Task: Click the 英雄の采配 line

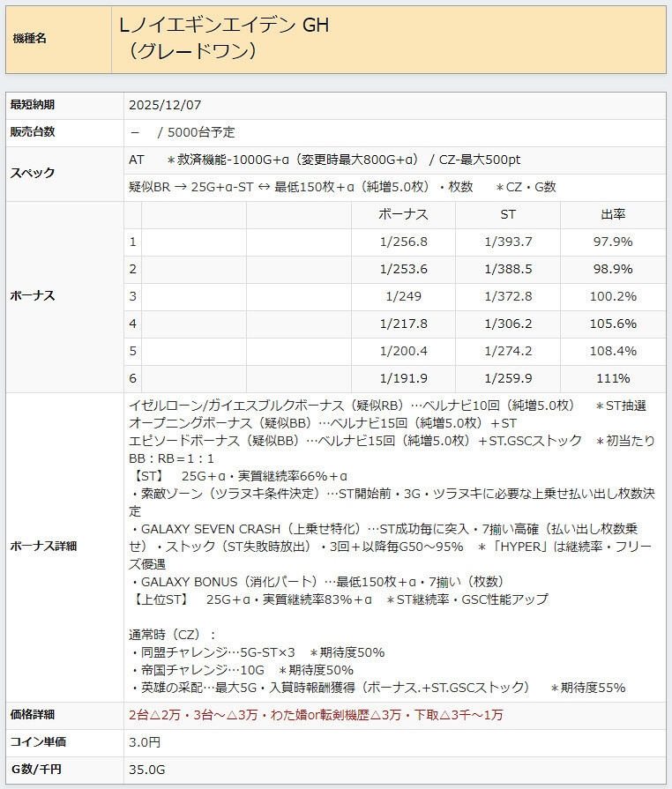Action: [x=377, y=688]
